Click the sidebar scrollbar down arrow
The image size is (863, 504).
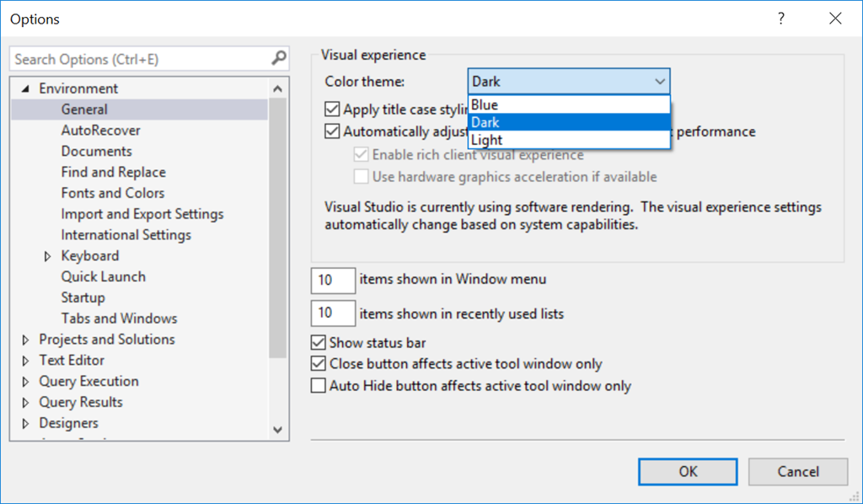tap(278, 430)
